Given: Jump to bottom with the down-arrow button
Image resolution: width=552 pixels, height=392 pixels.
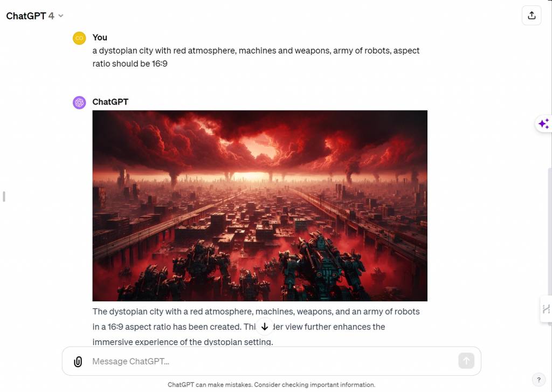Looking at the screenshot, I should tap(264, 327).
